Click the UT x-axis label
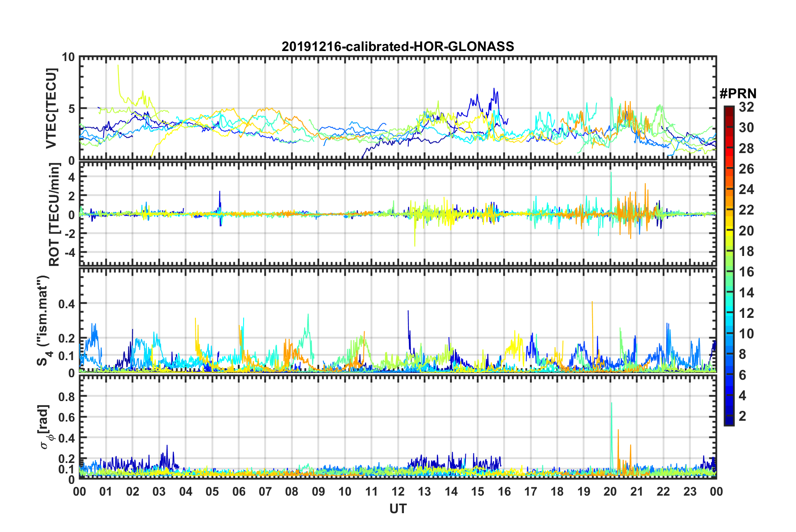796x532 pixels. [398, 509]
